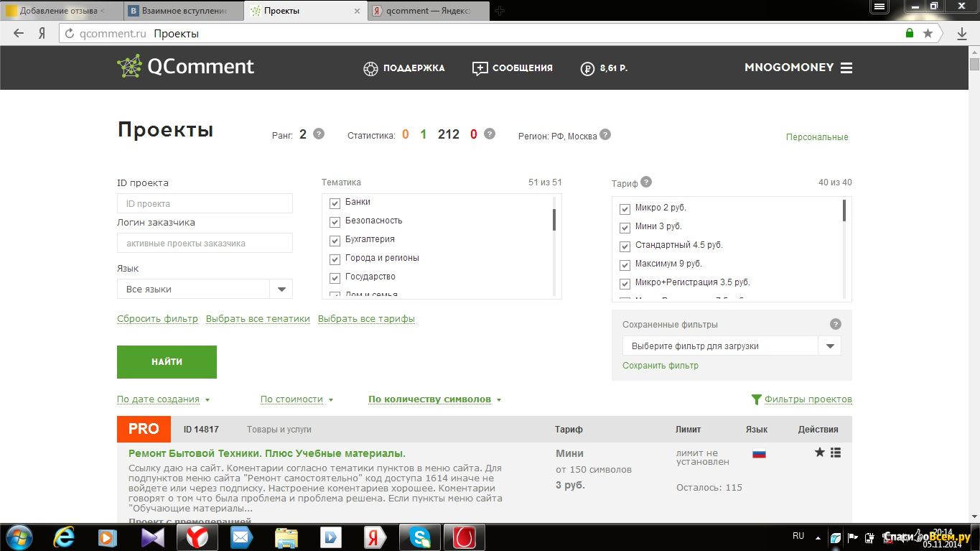Uncheck the Максимум 9 руб. tariff
This screenshot has width=980, height=551.
click(x=625, y=265)
